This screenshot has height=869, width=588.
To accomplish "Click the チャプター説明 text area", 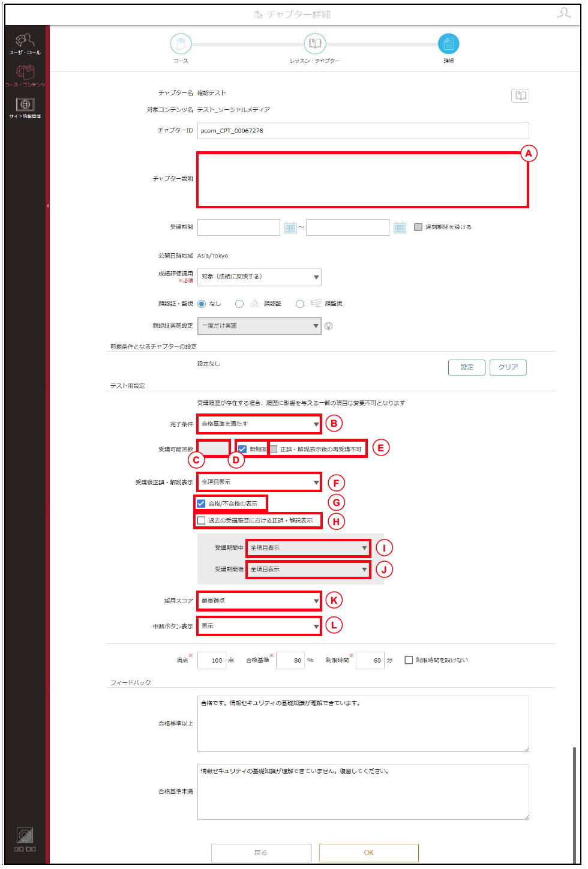I will (363, 179).
